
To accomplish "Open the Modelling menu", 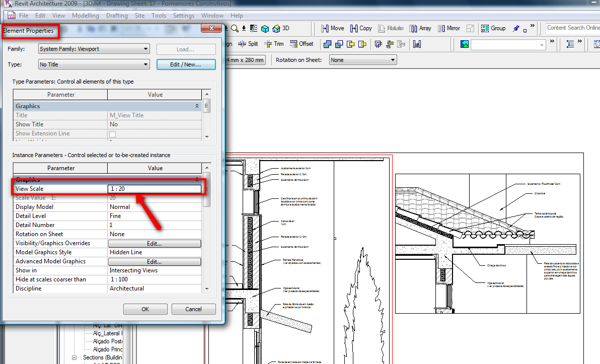I will click(86, 16).
